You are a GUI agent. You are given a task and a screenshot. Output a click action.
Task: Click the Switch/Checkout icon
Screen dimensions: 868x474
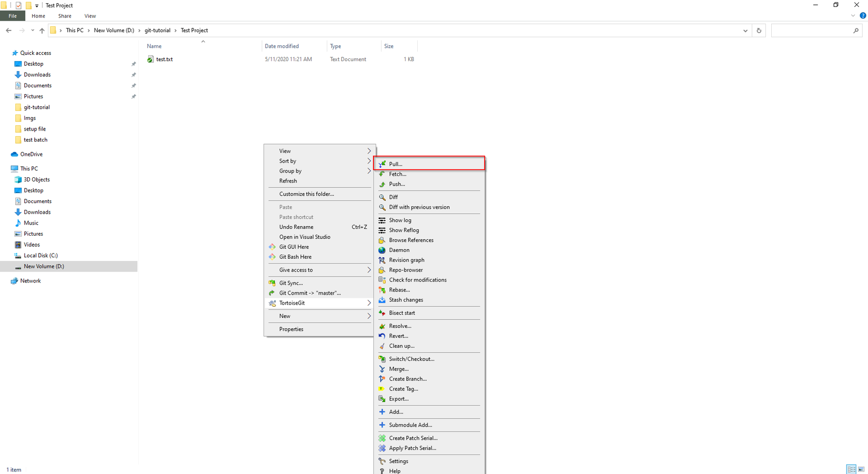(382, 359)
